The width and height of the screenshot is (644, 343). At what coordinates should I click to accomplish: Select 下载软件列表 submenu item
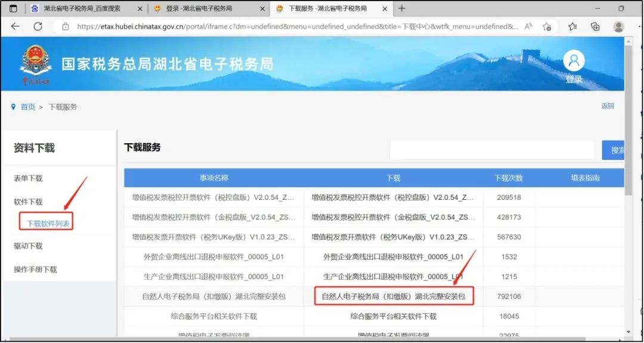tap(48, 224)
